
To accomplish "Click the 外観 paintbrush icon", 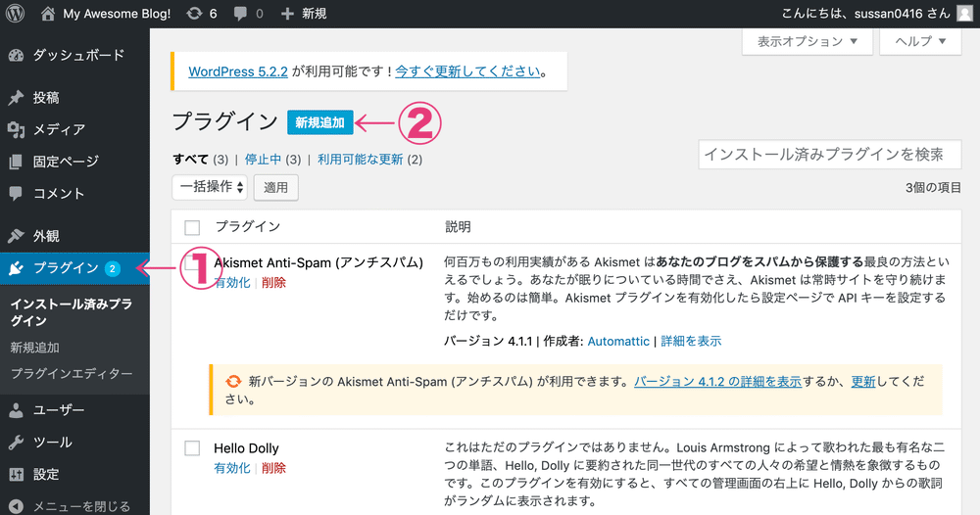I will [x=17, y=236].
